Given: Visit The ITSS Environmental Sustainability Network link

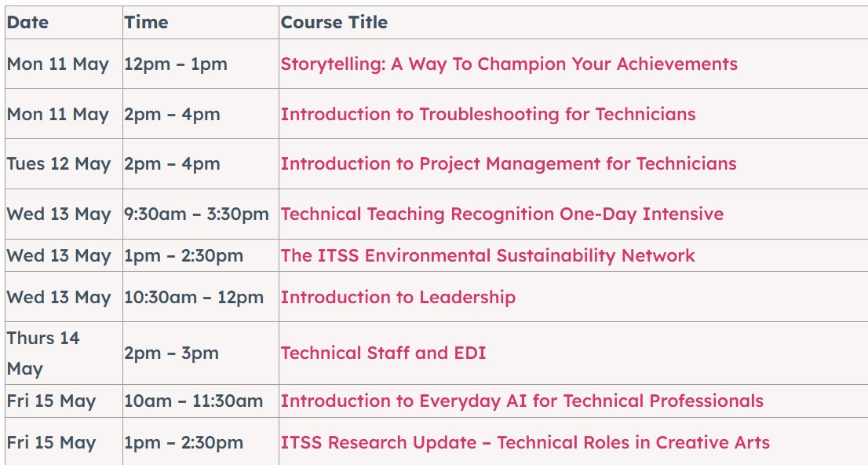Looking at the screenshot, I should point(487,256).
